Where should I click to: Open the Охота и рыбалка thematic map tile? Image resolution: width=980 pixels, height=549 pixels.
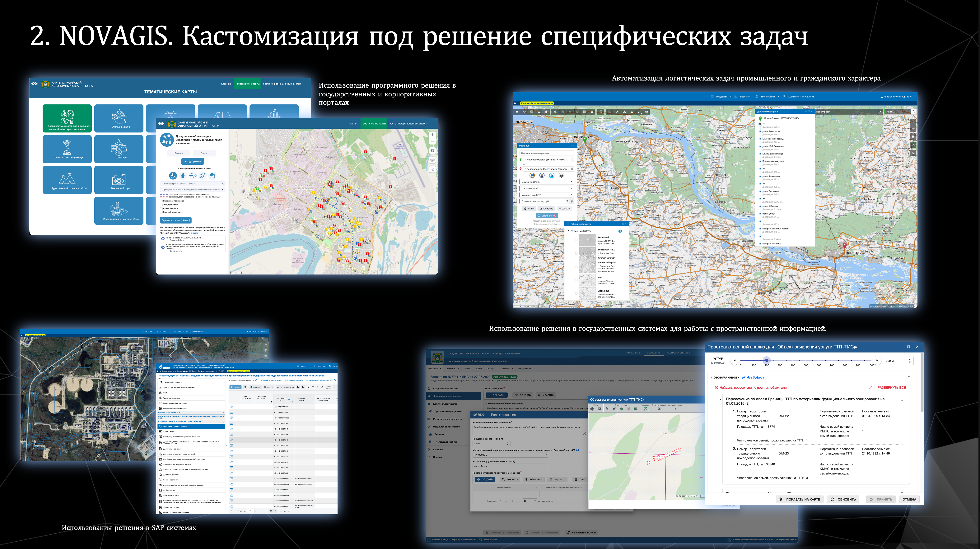tap(119, 118)
